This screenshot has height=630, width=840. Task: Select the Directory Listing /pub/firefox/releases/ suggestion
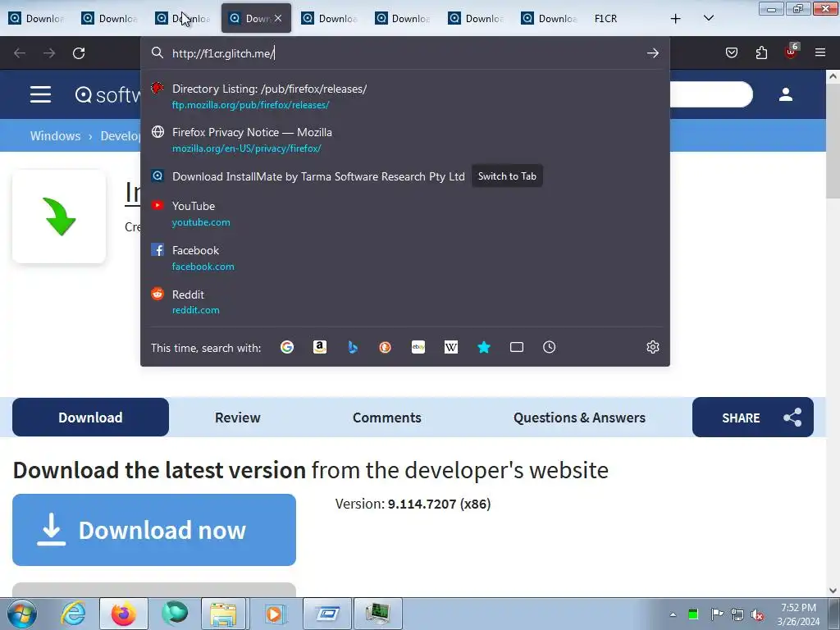[404, 97]
